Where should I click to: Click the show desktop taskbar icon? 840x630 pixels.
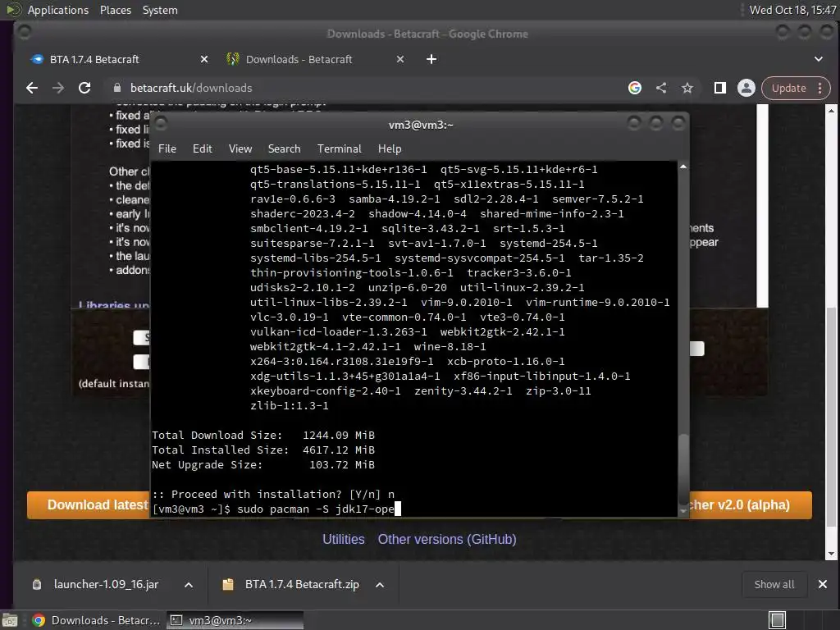point(10,620)
